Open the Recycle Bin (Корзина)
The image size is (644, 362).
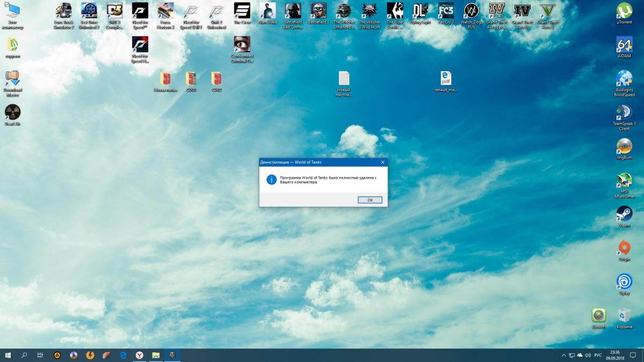(624, 315)
